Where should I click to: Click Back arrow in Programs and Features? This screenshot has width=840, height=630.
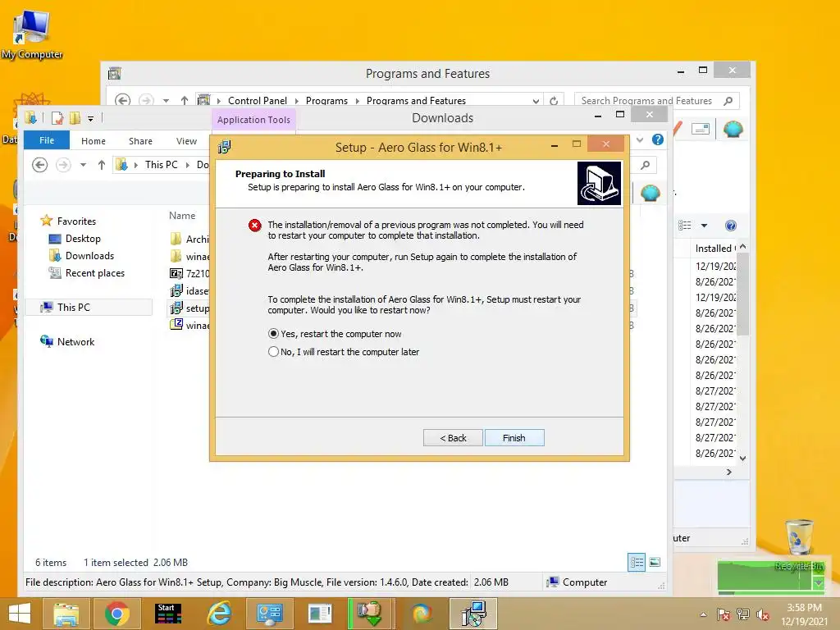[122, 100]
